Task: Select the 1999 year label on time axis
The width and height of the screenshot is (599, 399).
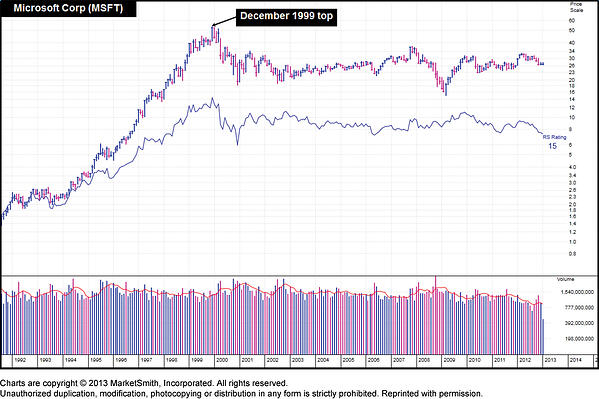Action: (x=197, y=360)
